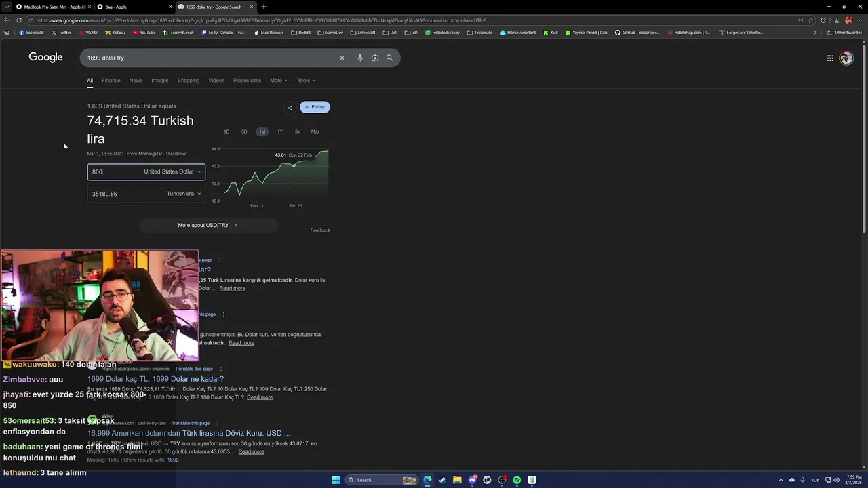Click the taskbar Search box
The height and width of the screenshot is (488, 868).
(382, 480)
